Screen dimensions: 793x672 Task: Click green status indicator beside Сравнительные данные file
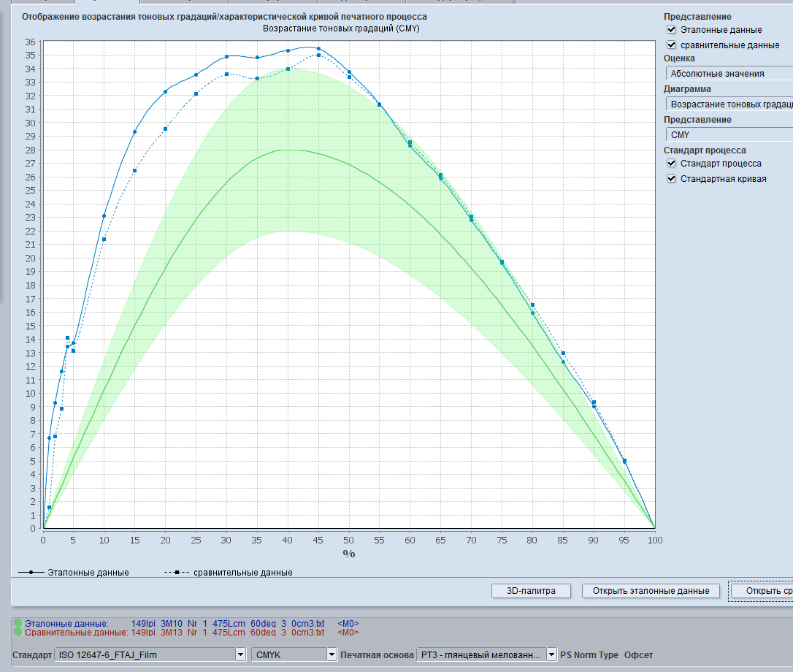18,633
